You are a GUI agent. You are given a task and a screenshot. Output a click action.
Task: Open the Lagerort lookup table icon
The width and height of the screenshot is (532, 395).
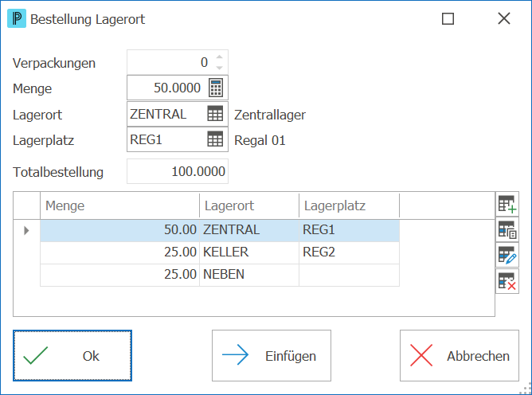tap(215, 114)
